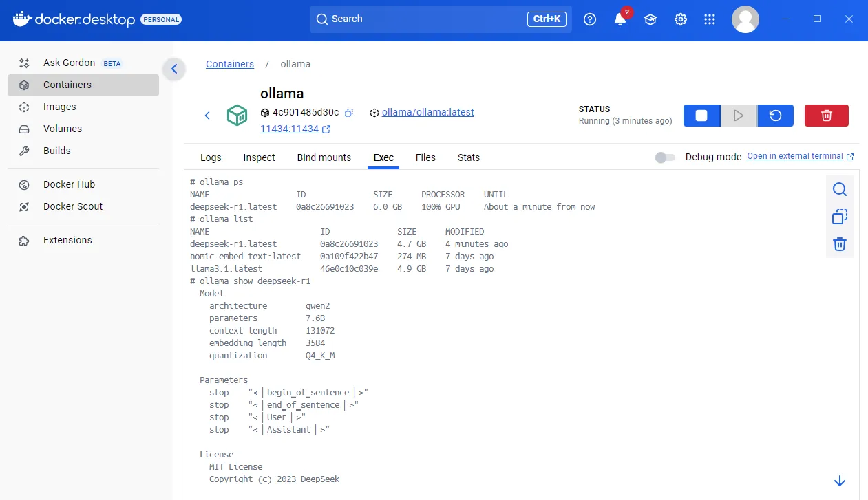Search within the Exec terminal output
Viewport: 868px width, 500px height.
click(839, 188)
